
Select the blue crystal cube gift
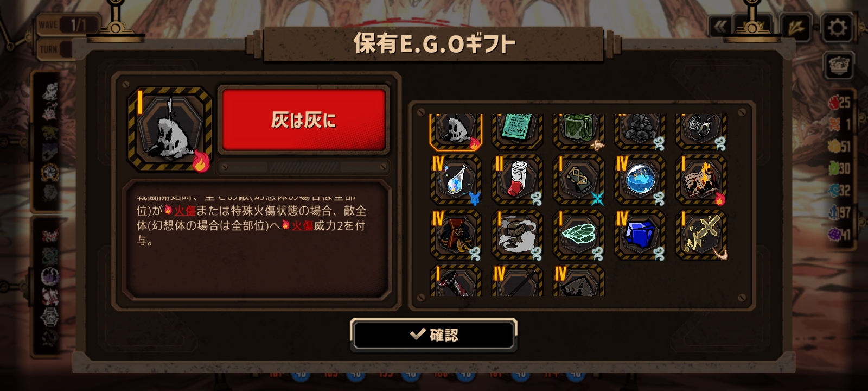(x=640, y=235)
